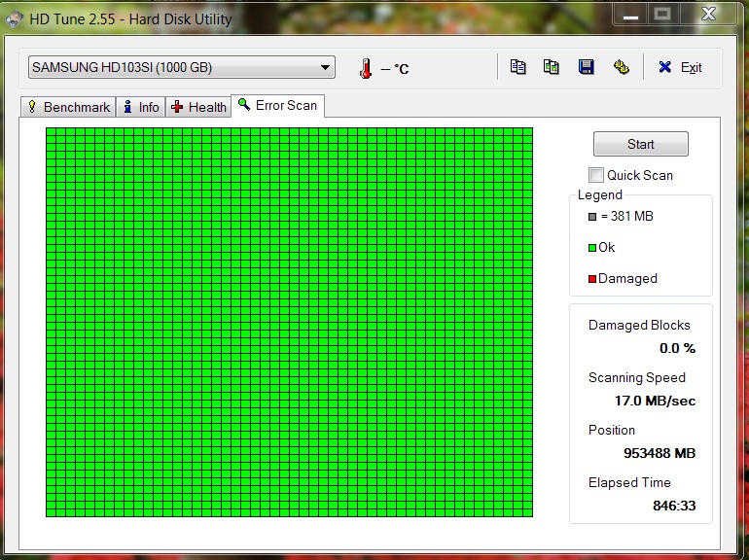Click the 846:33 elapsed time value

[674, 506]
